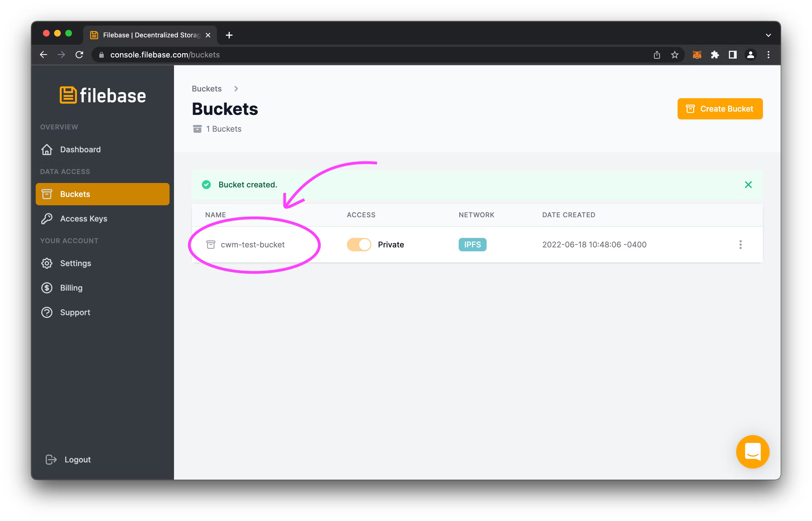This screenshot has height=521, width=812.
Task: Open the MetaMask extension
Action: pos(697,54)
